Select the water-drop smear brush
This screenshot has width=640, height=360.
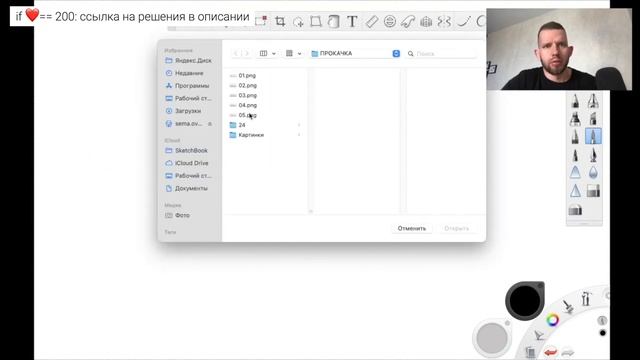[x=593, y=173]
